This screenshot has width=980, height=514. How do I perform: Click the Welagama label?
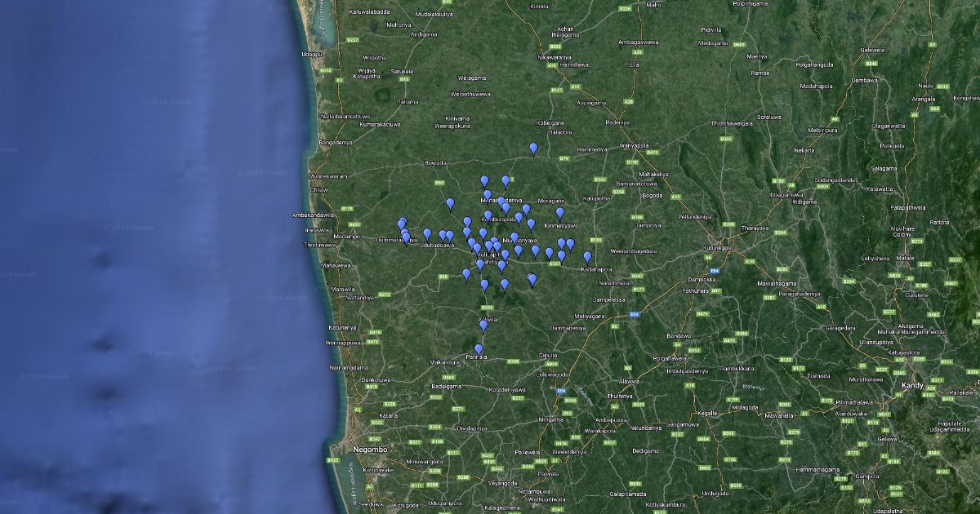(x=471, y=78)
